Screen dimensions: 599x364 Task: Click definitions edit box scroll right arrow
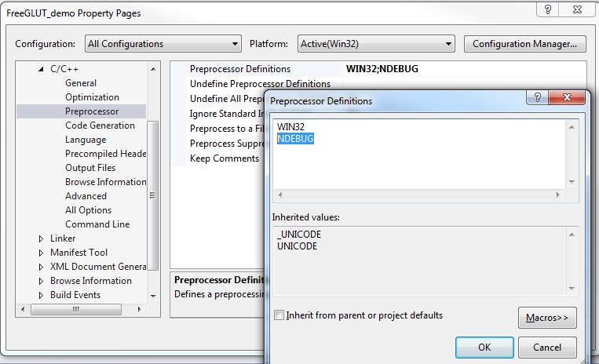tap(558, 195)
